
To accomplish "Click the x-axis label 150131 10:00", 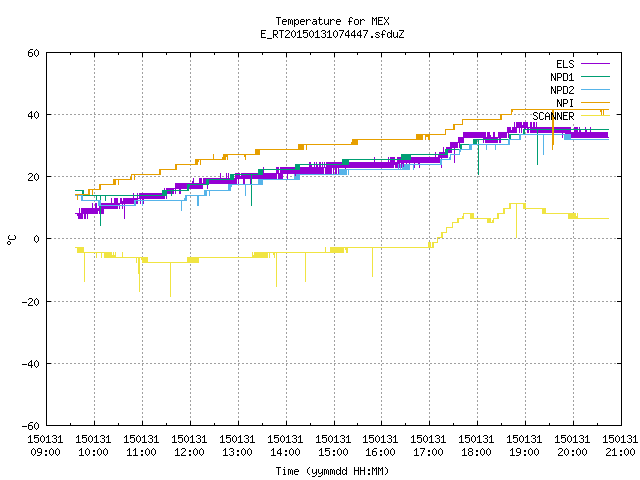I will click(x=93, y=446).
